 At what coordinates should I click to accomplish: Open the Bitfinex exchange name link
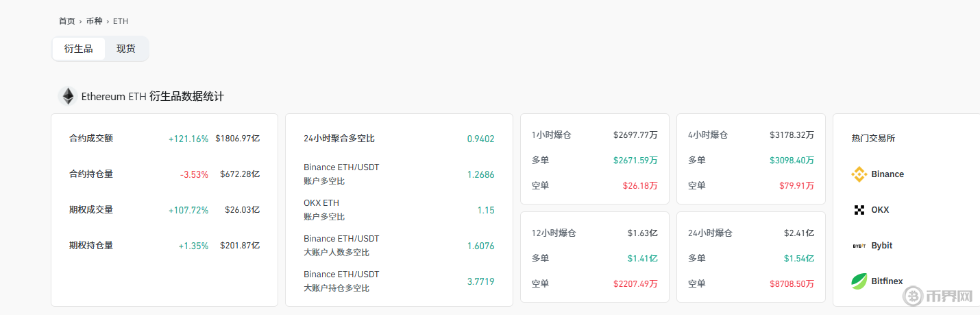click(887, 281)
